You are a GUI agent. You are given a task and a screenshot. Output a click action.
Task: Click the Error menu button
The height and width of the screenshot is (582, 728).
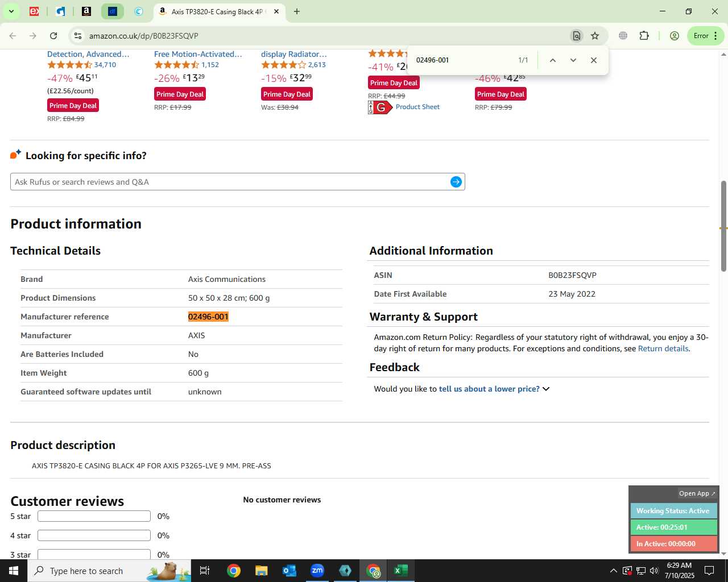coord(706,36)
